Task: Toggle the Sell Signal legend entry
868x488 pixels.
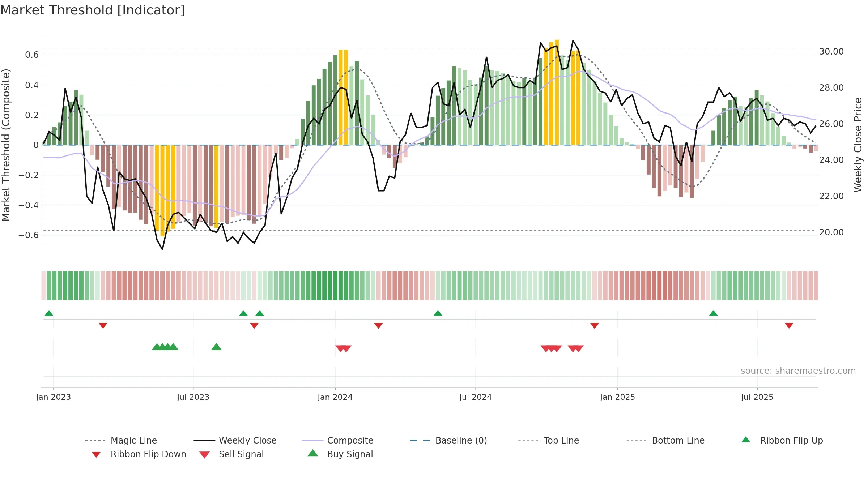Action: click(x=231, y=454)
